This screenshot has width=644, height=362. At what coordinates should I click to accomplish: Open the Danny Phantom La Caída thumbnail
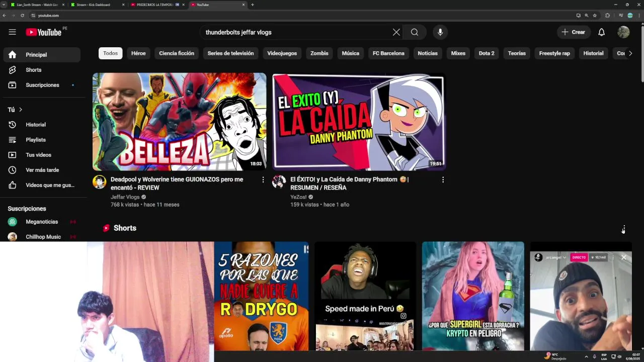(x=359, y=122)
